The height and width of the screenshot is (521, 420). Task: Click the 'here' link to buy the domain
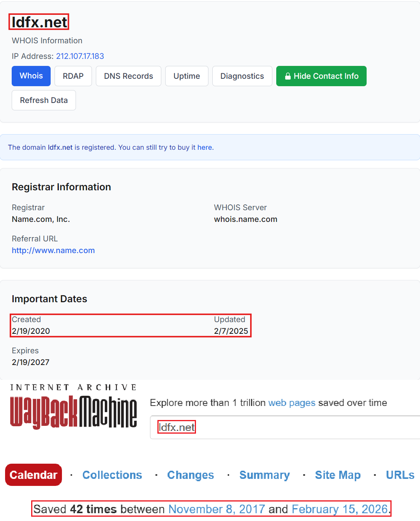(x=205, y=147)
